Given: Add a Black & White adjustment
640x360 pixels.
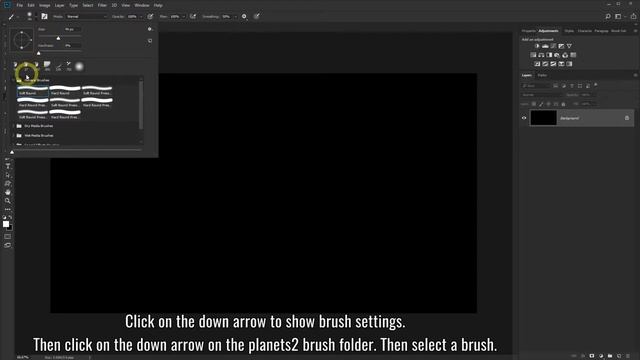Looking at the screenshot, I should 549,55.
